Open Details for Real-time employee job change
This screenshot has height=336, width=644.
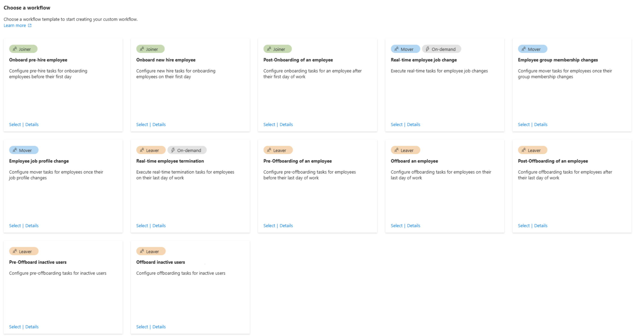pos(414,124)
